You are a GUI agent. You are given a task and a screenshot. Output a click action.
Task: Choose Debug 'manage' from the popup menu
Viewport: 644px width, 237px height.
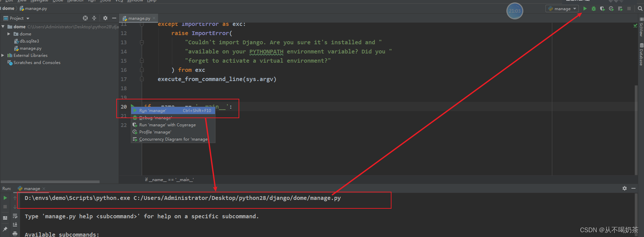(173, 117)
